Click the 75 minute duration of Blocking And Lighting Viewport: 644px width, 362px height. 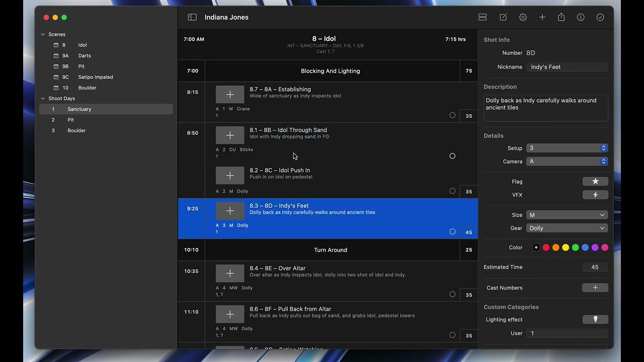click(x=469, y=71)
